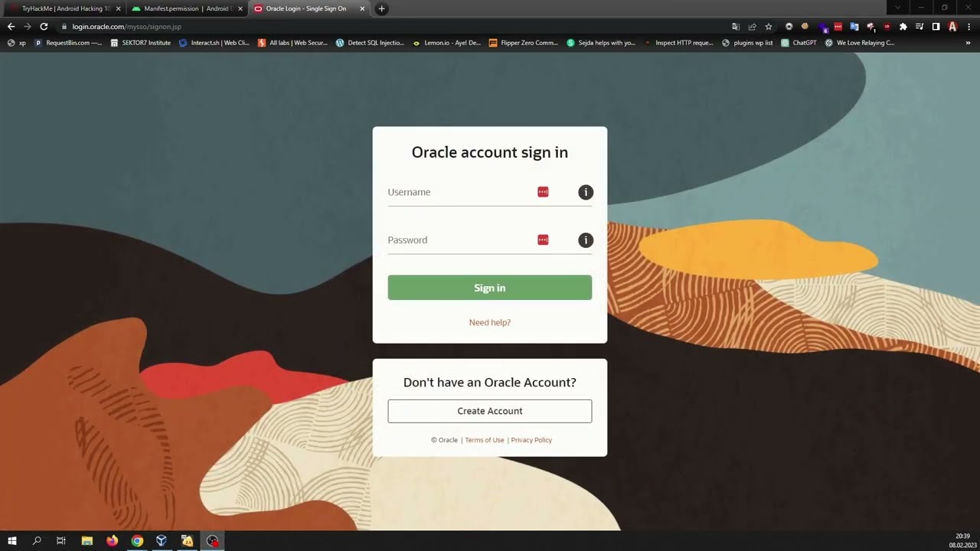980x551 pixels.
Task: Open the All labs Web Security bookmark
Action: point(292,43)
